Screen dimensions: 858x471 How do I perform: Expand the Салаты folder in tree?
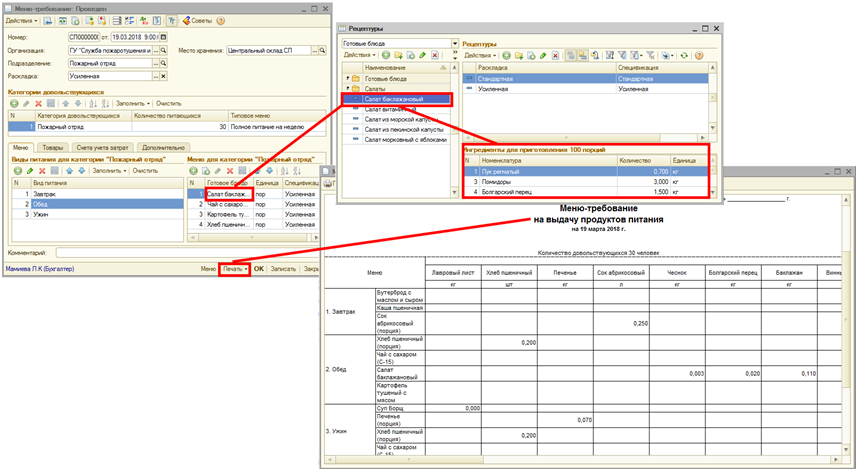(x=346, y=89)
